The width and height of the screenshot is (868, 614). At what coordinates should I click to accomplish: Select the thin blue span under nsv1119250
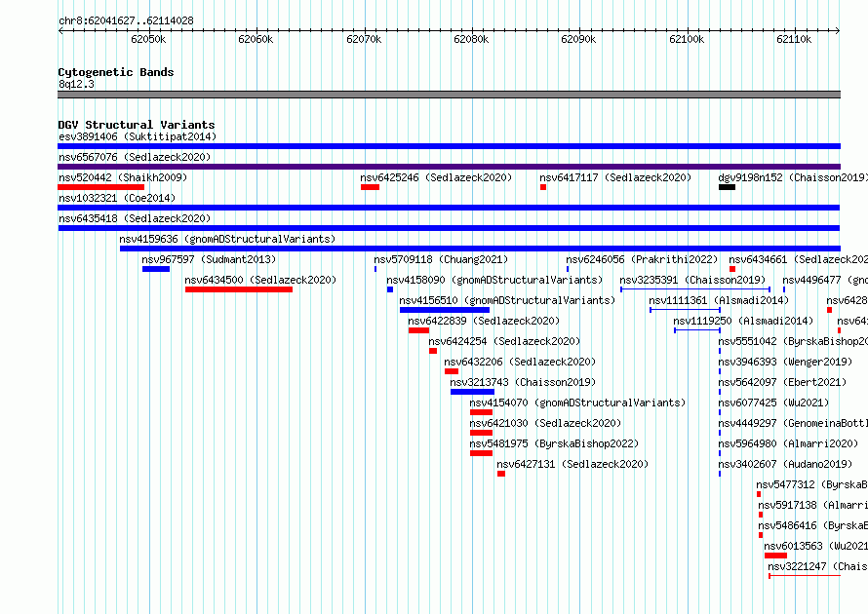(697, 330)
